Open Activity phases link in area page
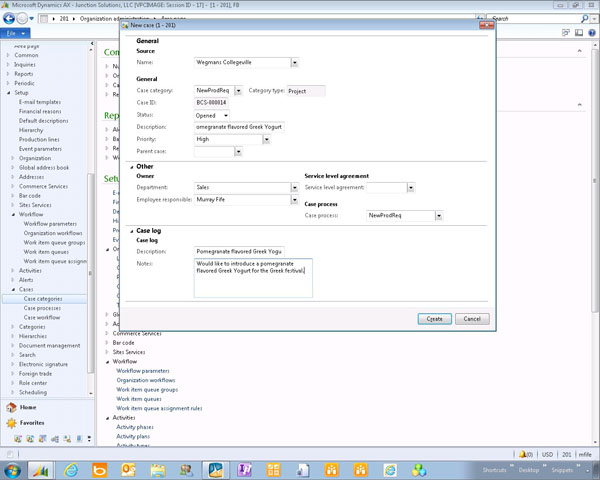The width and height of the screenshot is (600, 480). tap(135, 427)
